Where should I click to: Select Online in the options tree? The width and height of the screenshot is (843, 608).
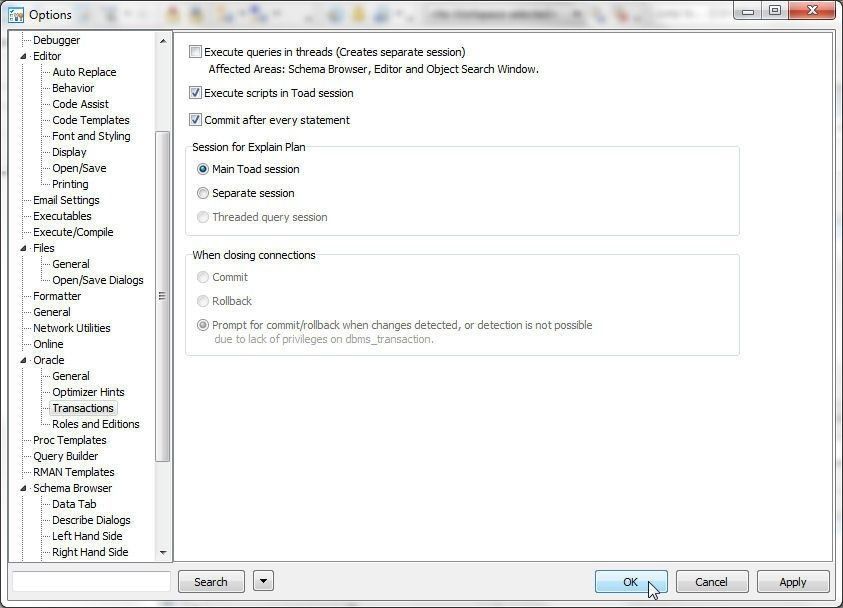(48, 344)
